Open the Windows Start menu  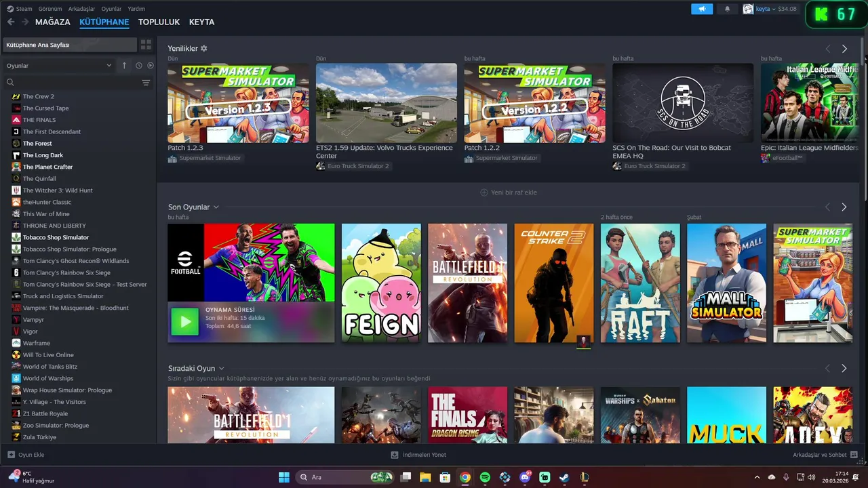click(284, 477)
